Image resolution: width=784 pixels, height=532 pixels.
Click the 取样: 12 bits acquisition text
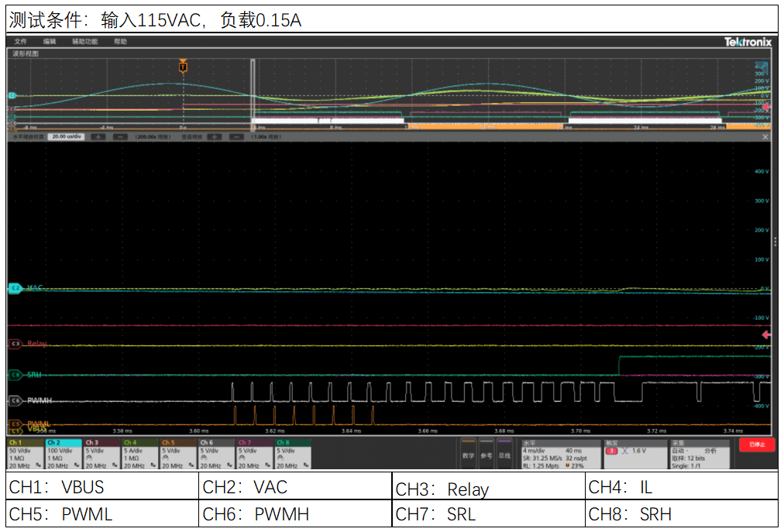point(688,458)
